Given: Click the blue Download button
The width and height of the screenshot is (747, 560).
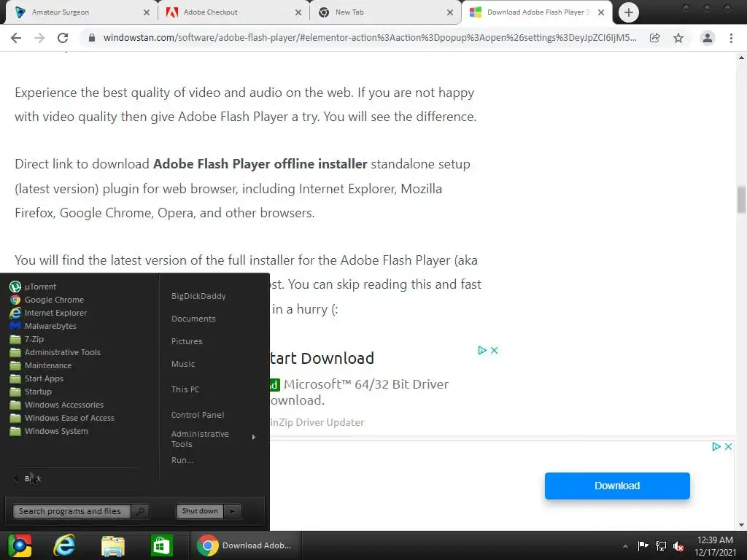Looking at the screenshot, I should [617, 486].
